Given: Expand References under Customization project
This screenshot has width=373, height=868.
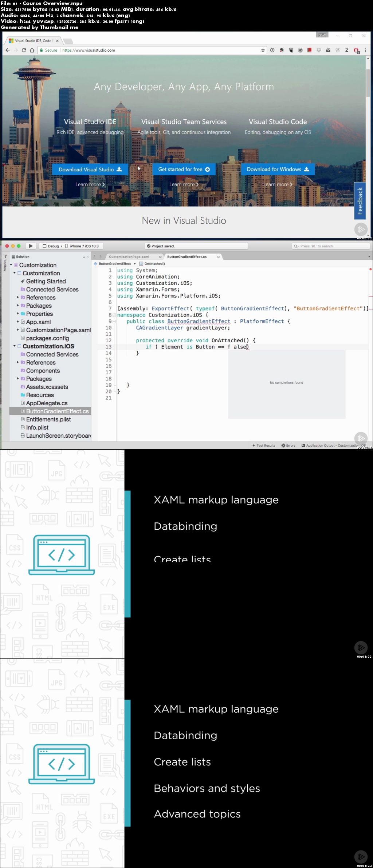Looking at the screenshot, I should click(18, 297).
